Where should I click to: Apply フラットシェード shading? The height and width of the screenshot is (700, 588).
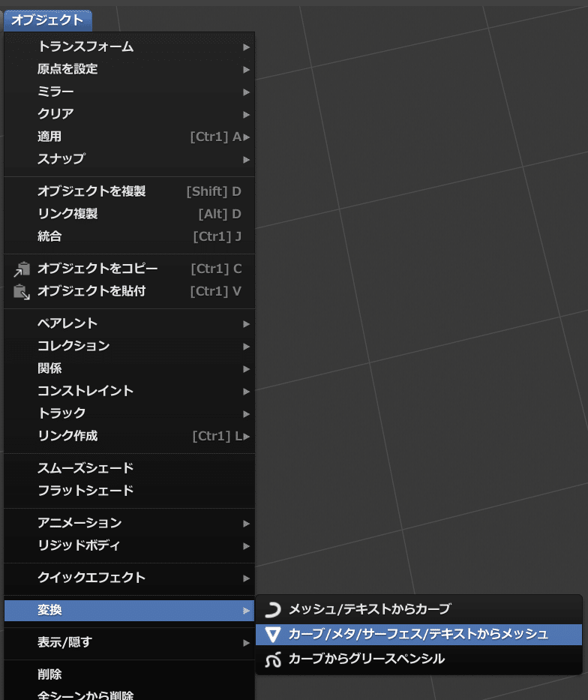tap(130, 491)
